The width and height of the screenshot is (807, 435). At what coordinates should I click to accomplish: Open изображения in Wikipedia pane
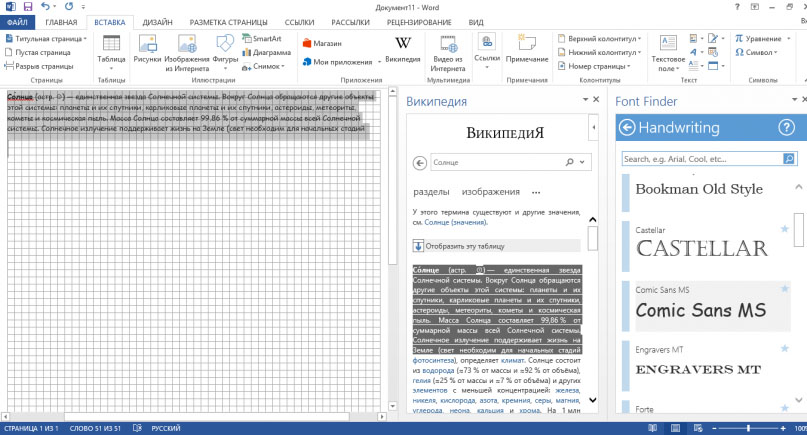(x=490, y=192)
